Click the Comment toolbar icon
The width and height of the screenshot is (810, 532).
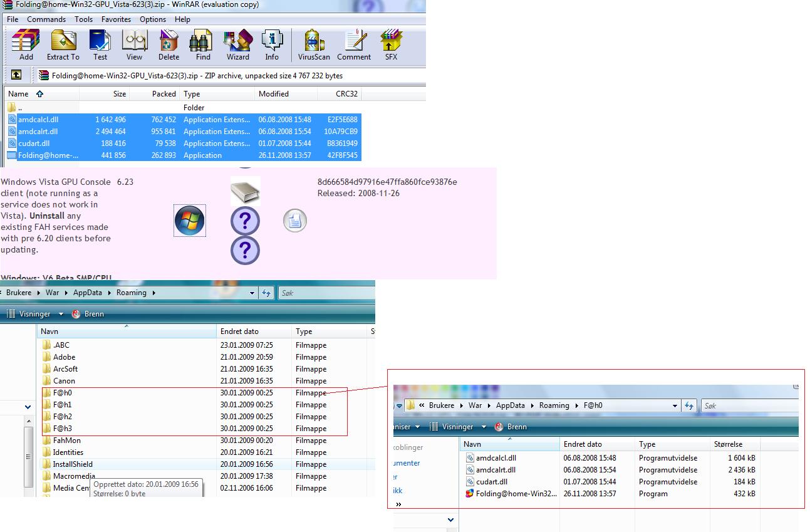[354, 44]
